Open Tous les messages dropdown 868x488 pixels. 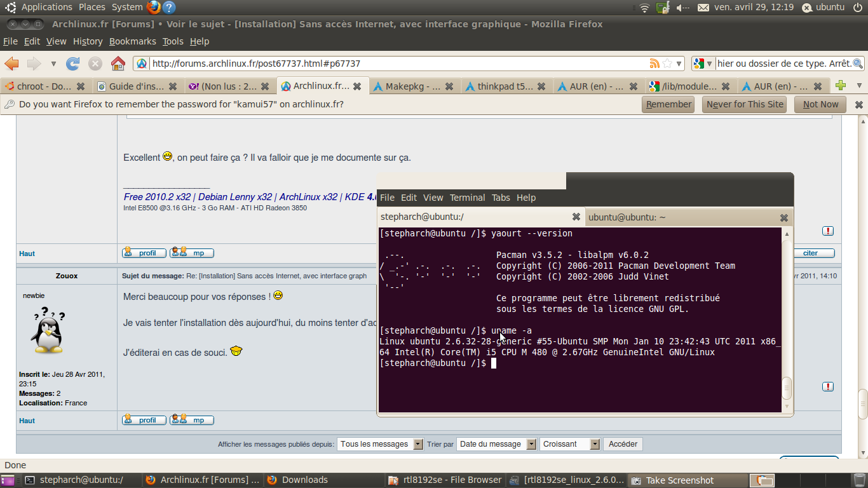click(380, 444)
